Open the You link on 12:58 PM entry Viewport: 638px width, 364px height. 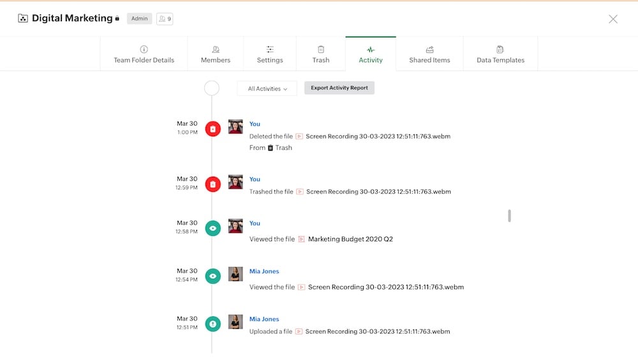pos(255,223)
